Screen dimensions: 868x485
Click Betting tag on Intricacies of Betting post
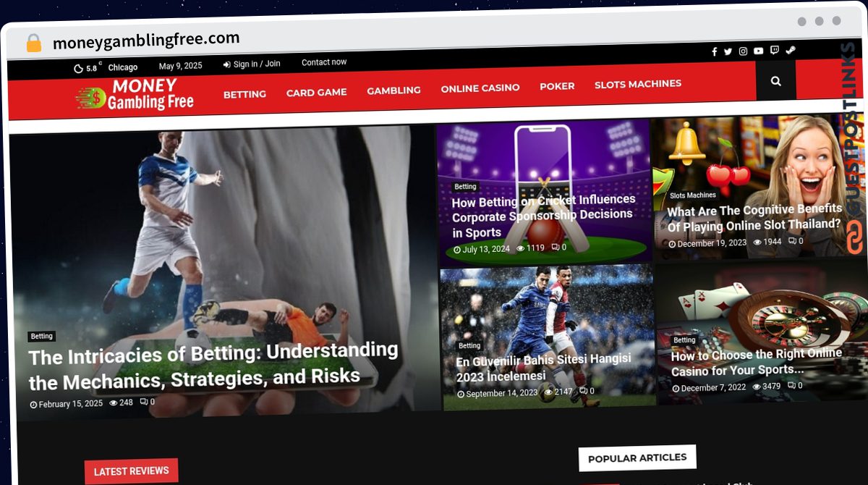[x=42, y=337]
